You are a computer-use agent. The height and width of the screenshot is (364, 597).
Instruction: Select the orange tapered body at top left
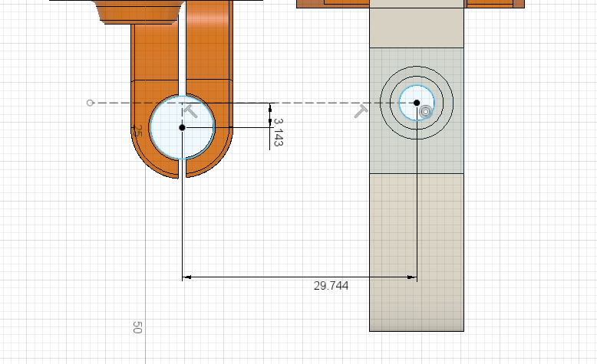click(x=139, y=12)
